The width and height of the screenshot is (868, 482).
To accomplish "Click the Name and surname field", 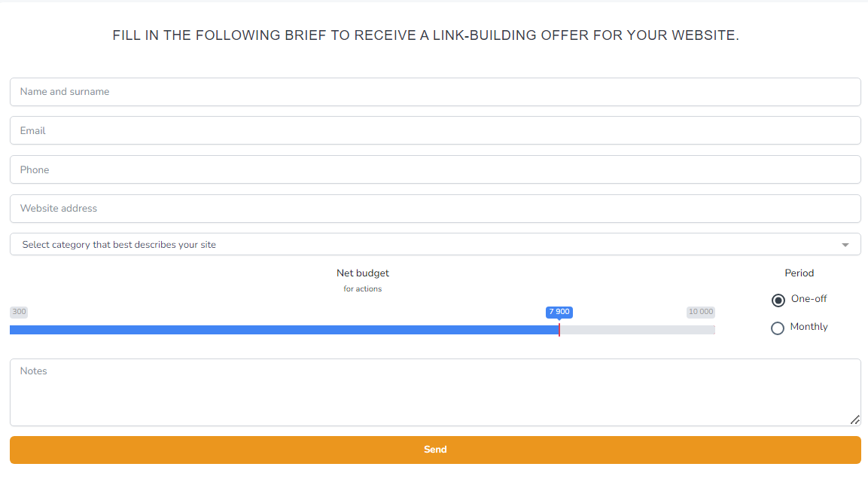I will 434,92.
